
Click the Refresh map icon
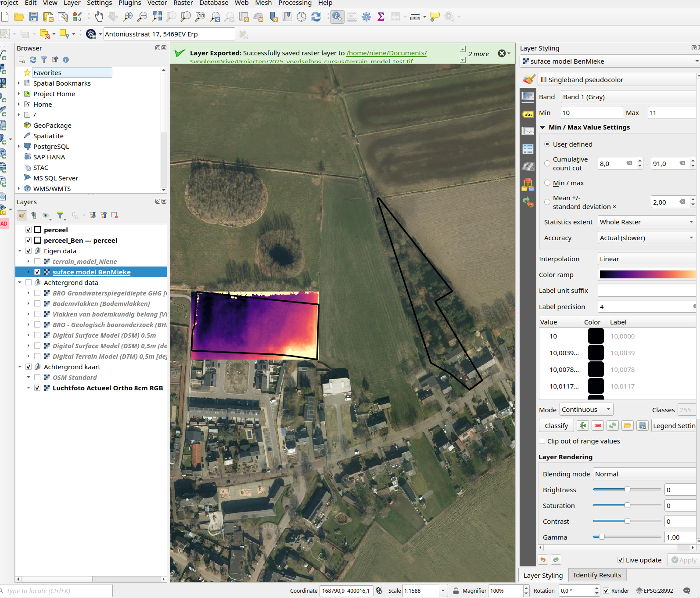(x=316, y=17)
